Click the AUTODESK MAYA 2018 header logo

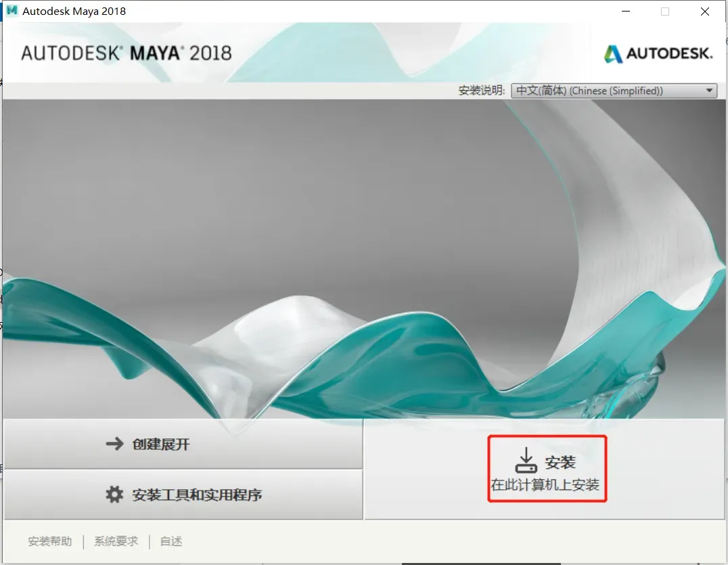point(127,53)
